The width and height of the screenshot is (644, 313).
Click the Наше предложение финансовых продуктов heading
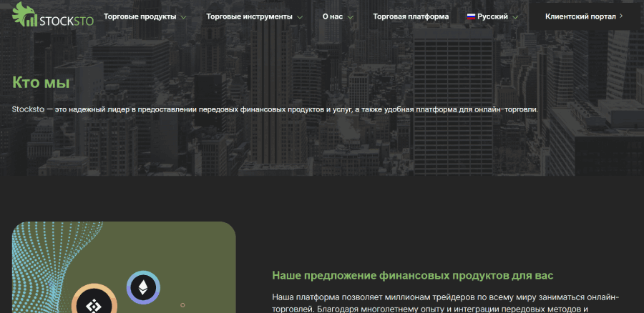(413, 275)
